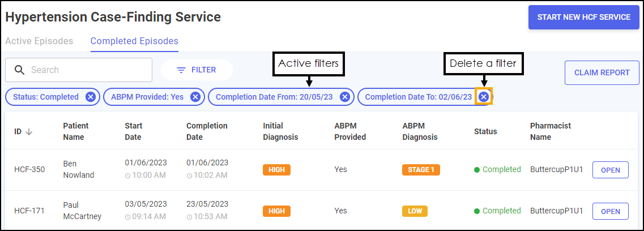Open episode HCF-171 for Paul McCartney
The height and width of the screenshot is (231, 644).
click(611, 211)
